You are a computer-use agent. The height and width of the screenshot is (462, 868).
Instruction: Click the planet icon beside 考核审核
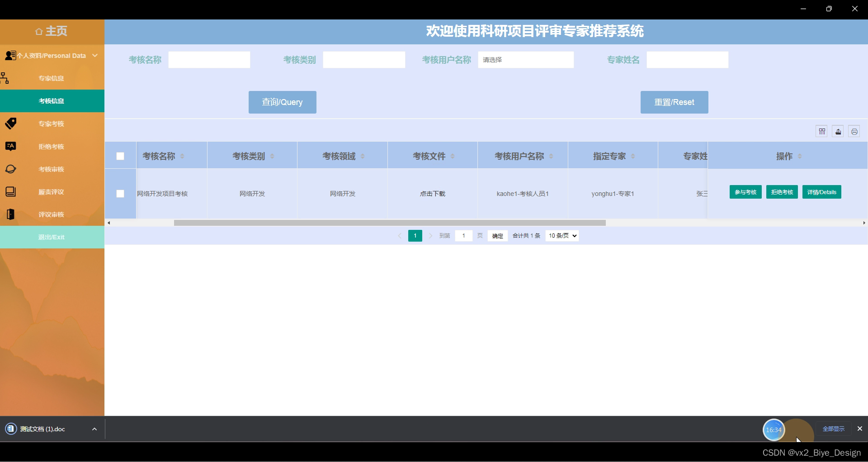click(11, 169)
